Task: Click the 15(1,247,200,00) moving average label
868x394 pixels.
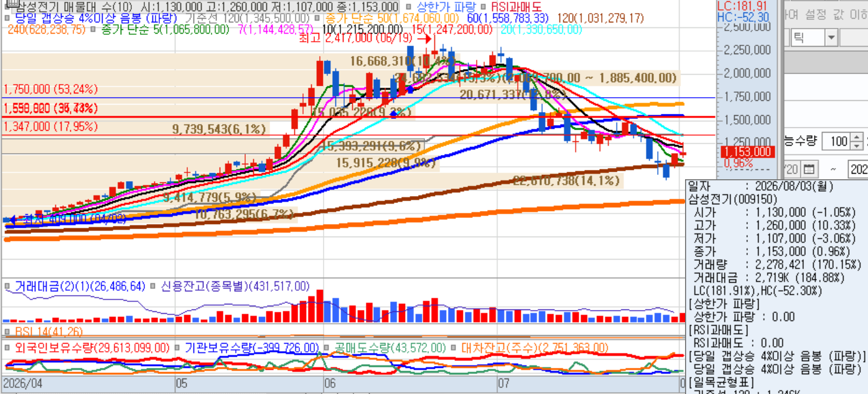Action: click(452, 29)
